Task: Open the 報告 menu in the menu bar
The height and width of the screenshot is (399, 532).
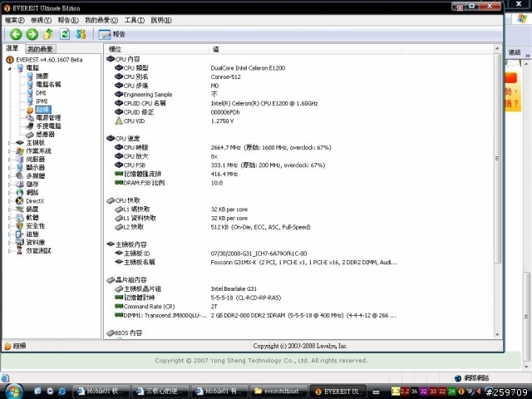Action: [x=68, y=20]
